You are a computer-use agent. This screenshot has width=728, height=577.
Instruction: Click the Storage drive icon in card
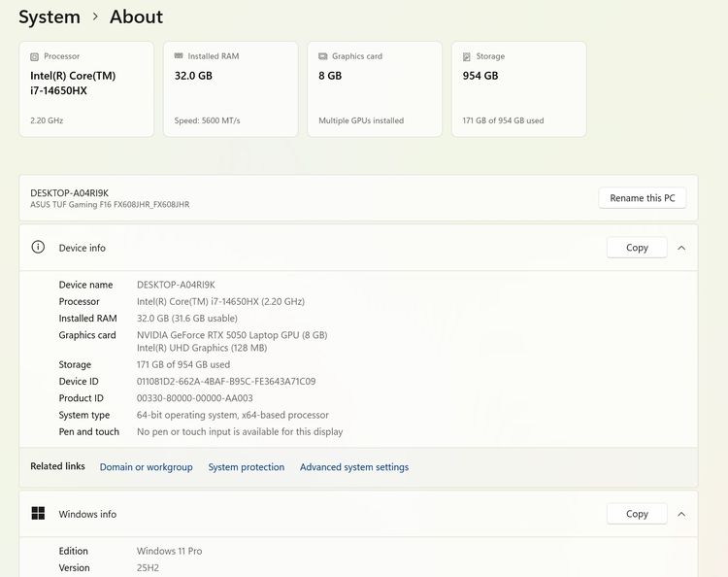click(x=467, y=56)
